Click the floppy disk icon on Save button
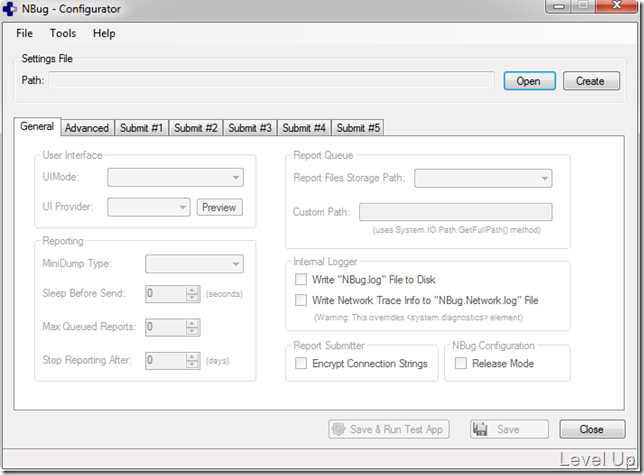The image size is (644, 475). [x=480, y=429]
